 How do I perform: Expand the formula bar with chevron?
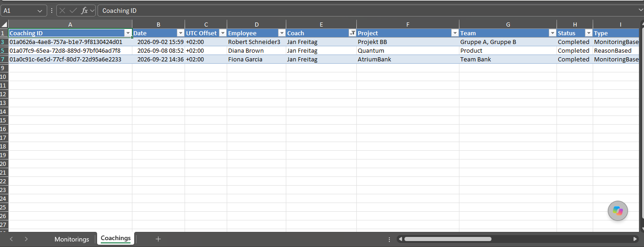tap(640, 10)
